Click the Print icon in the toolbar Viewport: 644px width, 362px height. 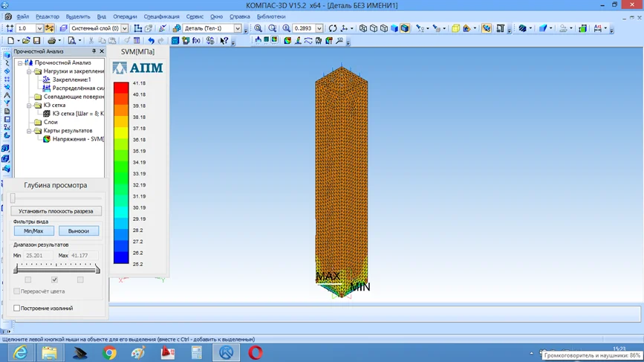pyautogui.click(x=51, y=41)
